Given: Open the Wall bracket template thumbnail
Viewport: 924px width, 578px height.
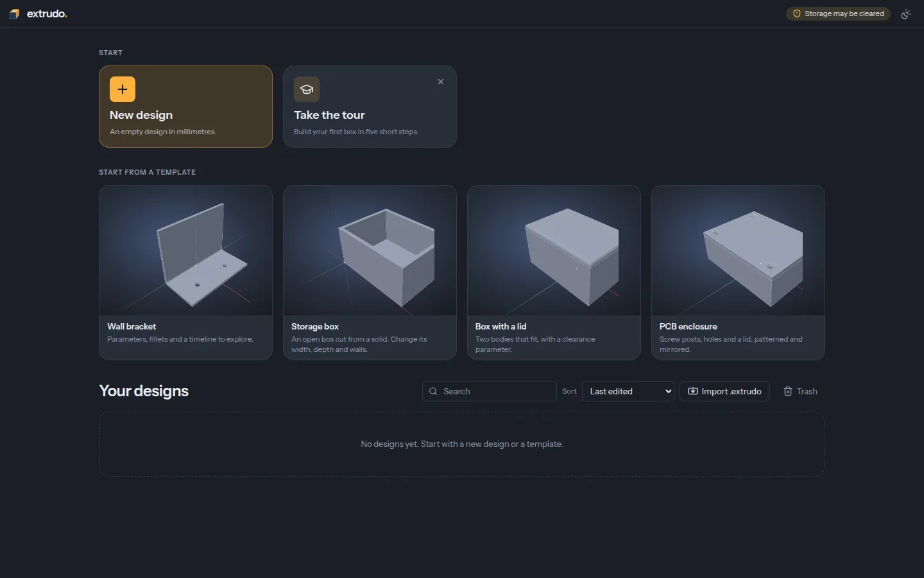Looking at the screenshot, I should click(x=185, y=250).
